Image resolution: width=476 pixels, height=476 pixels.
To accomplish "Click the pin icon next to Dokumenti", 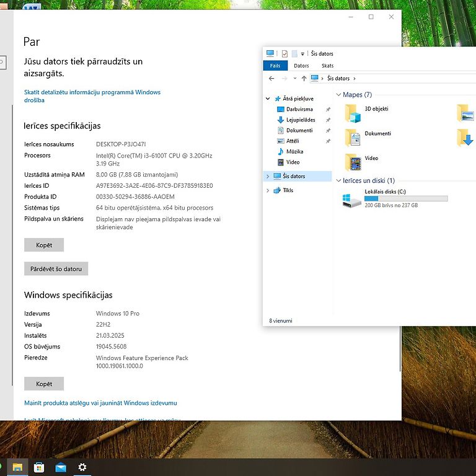I will click(x=328, y=131).
